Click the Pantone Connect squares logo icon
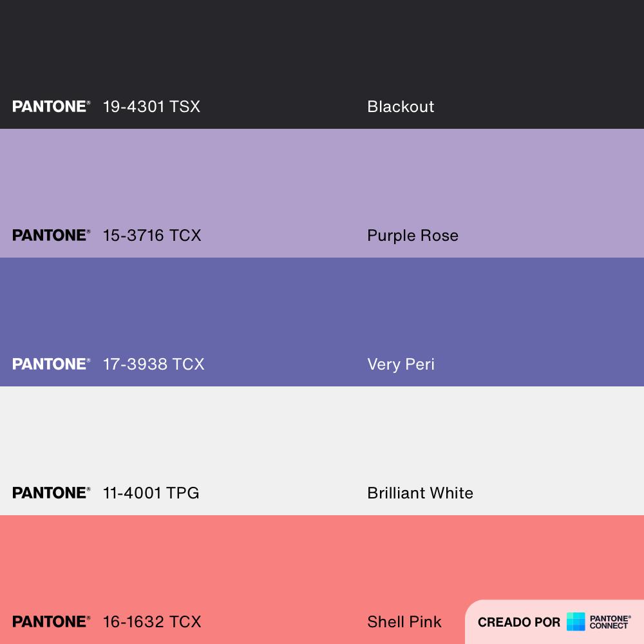Screen dimensions: 644x644 coord(576,621)
